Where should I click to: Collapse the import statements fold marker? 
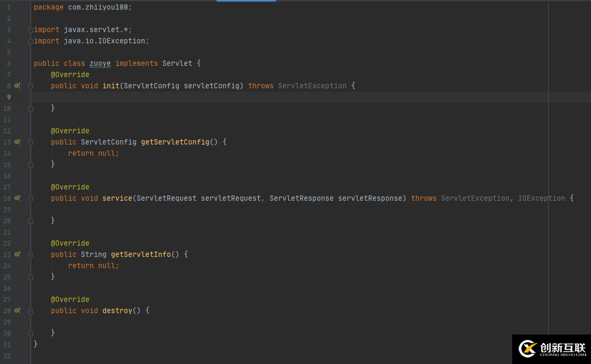(x=31, y=29)
